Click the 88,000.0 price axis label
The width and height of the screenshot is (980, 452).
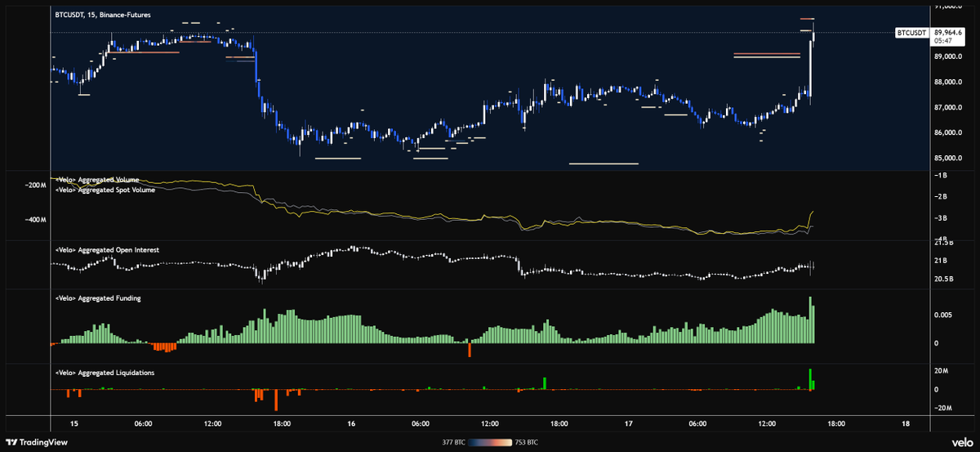pos(950,82)
